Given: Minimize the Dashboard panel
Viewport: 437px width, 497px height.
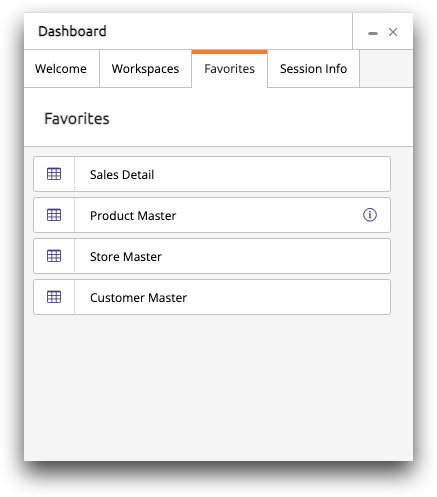Looking at the screenshot, I should coord(373,33).
